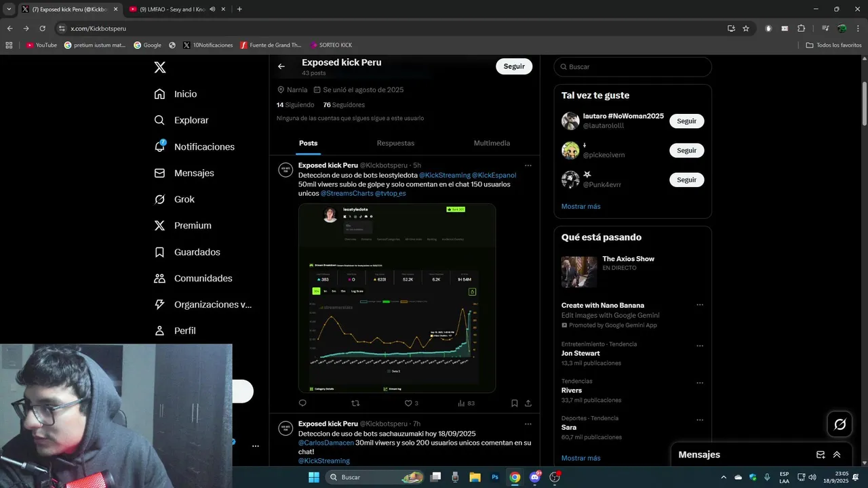Click the Buscar search field on X
This screenshot has height=488, width=868.
pyautogui.click(x=633, y=66)
